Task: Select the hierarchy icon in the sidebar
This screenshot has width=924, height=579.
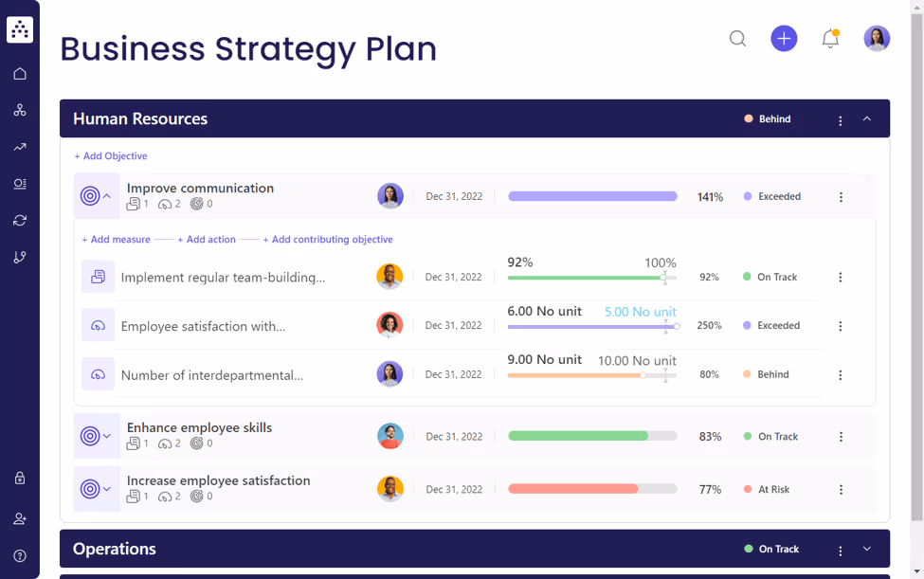Action: tap(19, 110)
